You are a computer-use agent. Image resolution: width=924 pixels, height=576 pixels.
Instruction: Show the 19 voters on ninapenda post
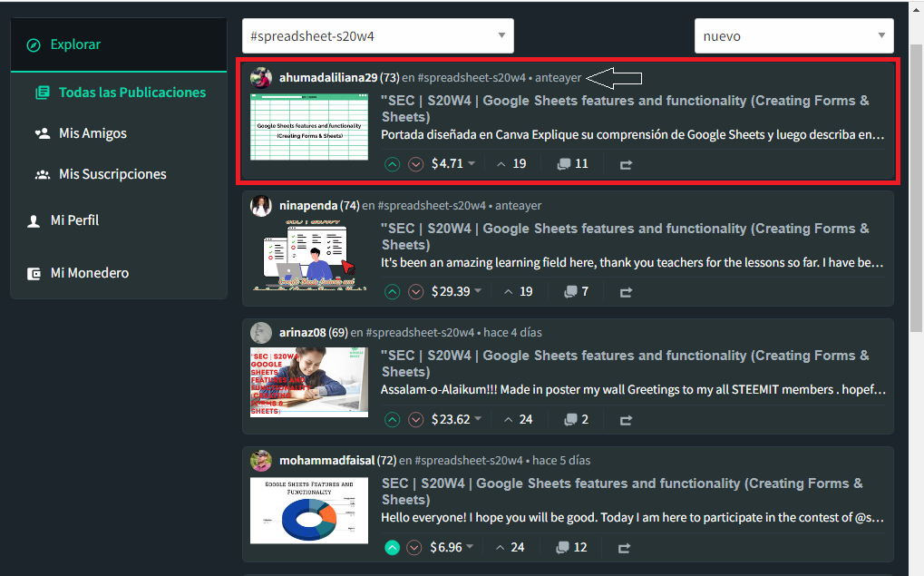518,292
